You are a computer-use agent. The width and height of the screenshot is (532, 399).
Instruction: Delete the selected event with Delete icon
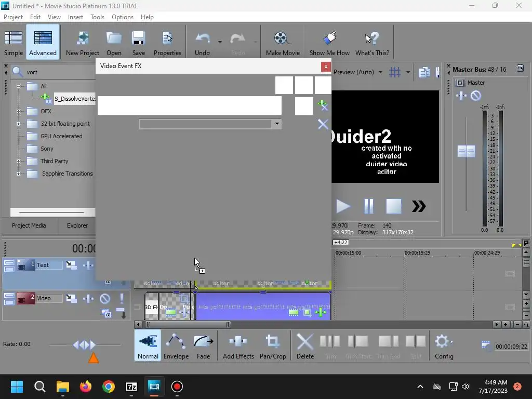coord(305,345)
